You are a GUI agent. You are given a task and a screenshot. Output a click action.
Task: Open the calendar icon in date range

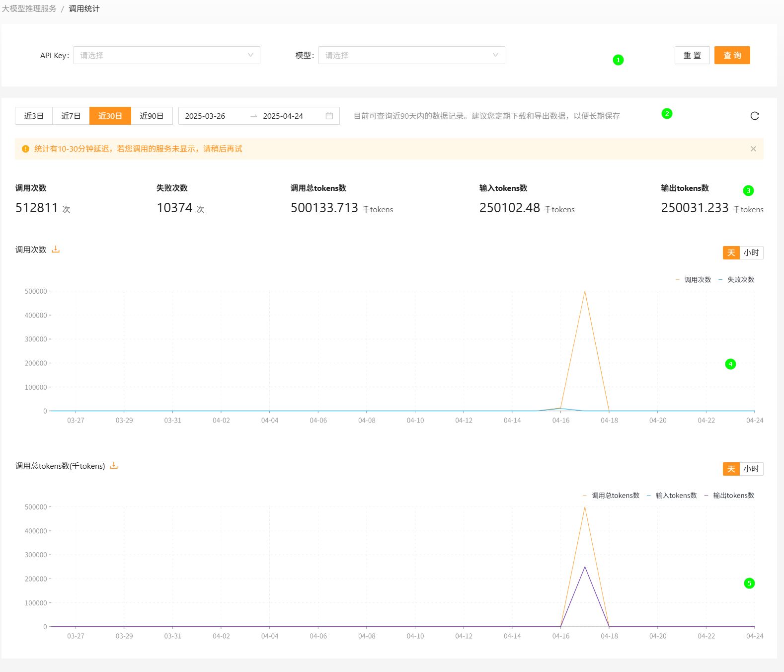329,116
